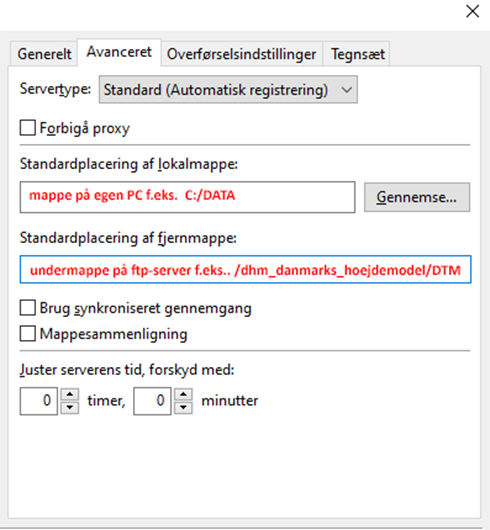
Task: Focus the fjernmappe path field
Action: (x=245, y=269)
